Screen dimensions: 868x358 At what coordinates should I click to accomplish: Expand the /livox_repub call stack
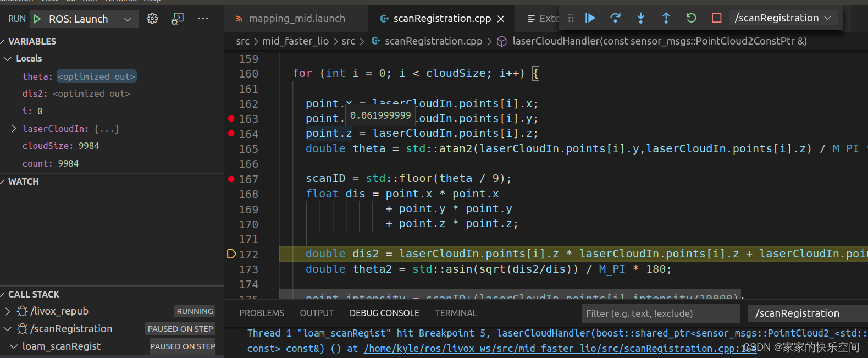(x=8, y=311)
